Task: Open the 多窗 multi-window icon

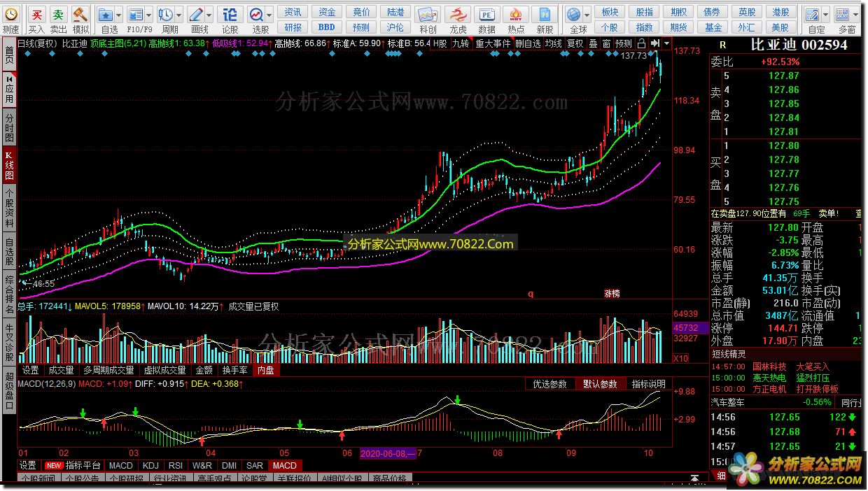Action: [x=842, y=14]
